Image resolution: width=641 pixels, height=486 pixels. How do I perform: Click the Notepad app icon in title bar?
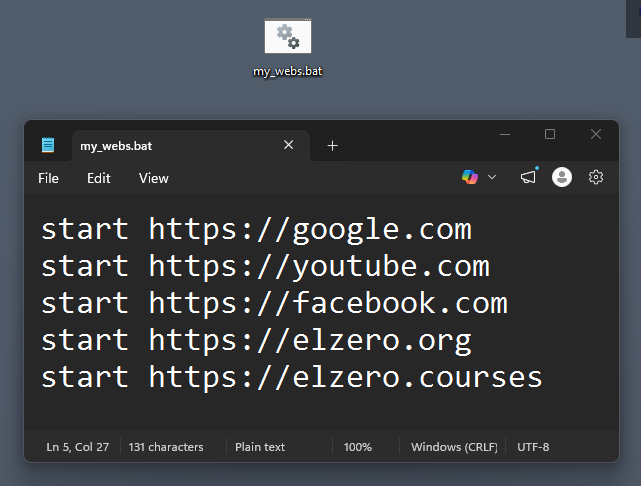tap(48, 145)
